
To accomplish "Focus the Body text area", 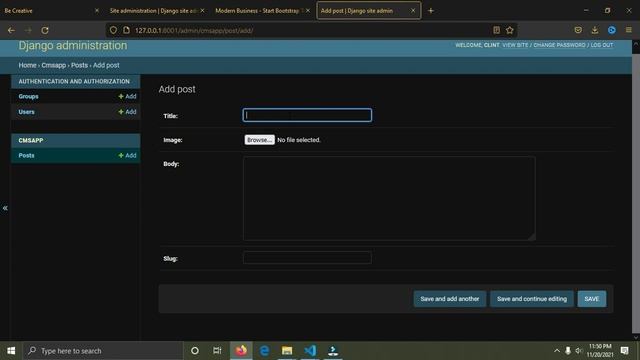I will coord(389,198).
